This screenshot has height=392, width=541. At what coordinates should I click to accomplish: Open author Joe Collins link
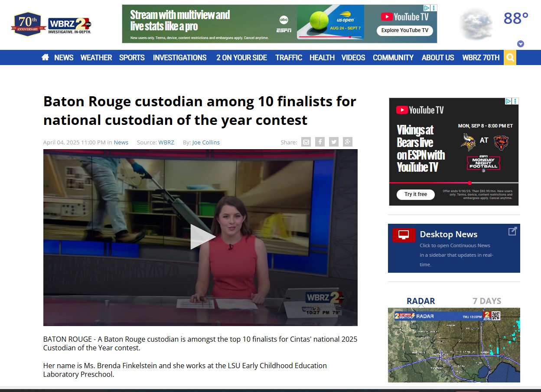[x=206, y=142]
